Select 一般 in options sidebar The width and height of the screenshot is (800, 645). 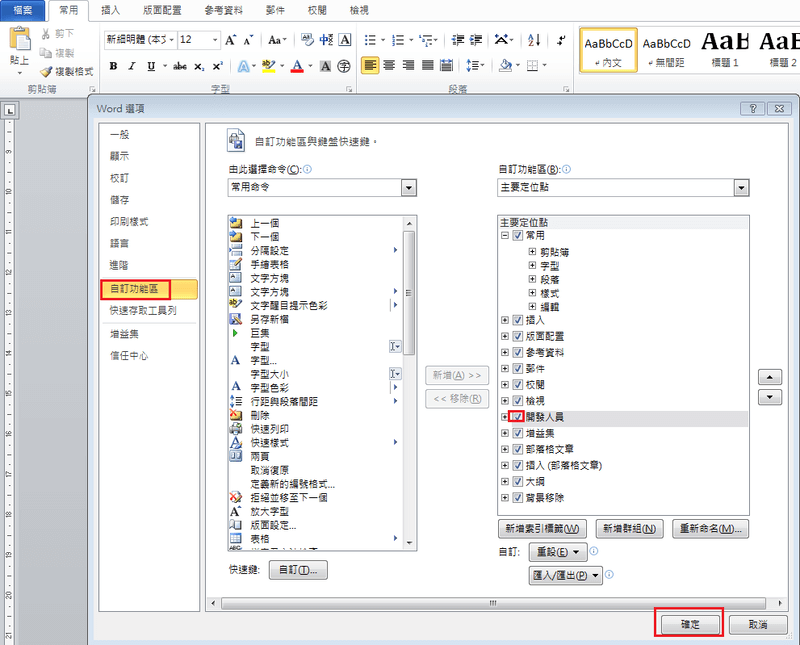pyautogui.click(x=120, y=135)
